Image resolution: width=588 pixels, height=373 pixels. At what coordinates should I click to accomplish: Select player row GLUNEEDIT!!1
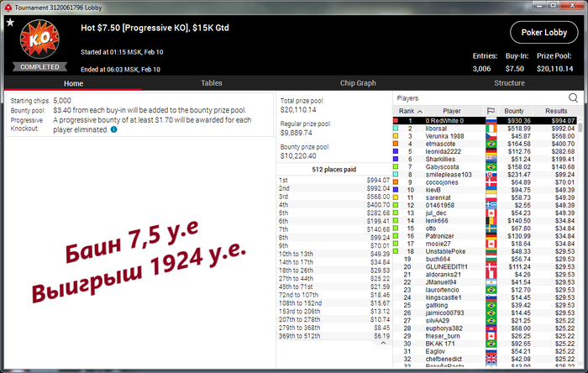click(x=485, y=266)
